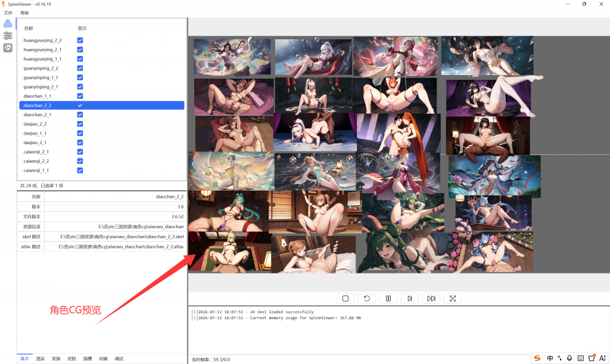Image resolution: width=610 pixels, height=364 pixels.
Task: Switch to the 插槽 tab
Action: pos(88,359)
